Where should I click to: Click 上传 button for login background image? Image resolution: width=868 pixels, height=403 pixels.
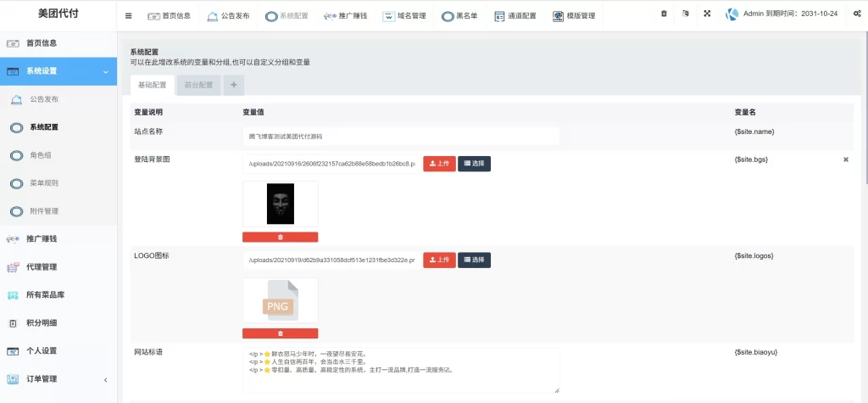pos(439,163)
